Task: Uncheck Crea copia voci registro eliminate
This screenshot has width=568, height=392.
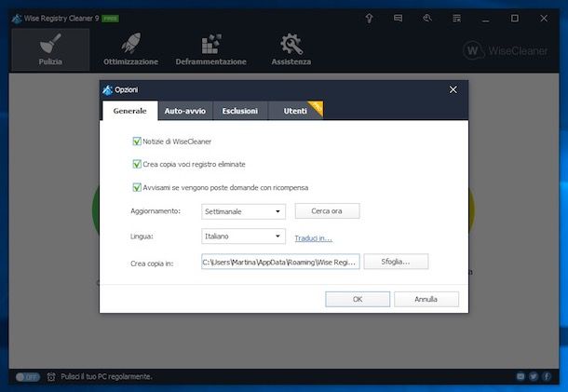Action: click(137, 164)
